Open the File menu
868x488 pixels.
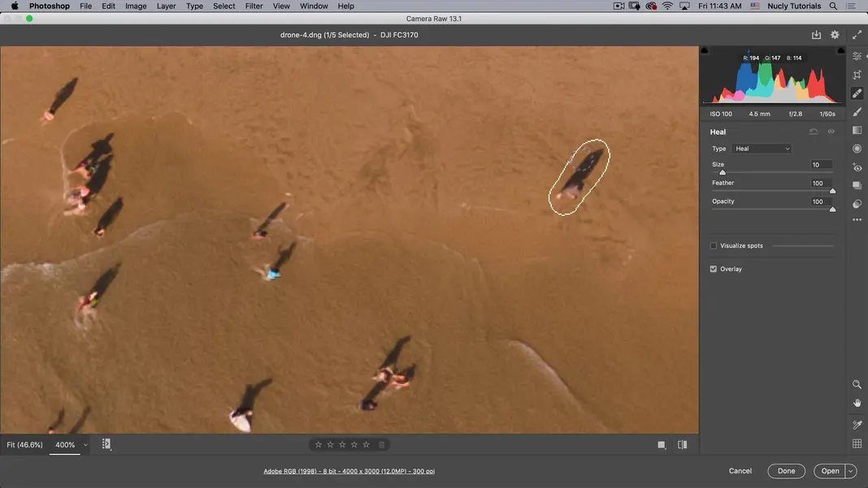click(85, 6)
